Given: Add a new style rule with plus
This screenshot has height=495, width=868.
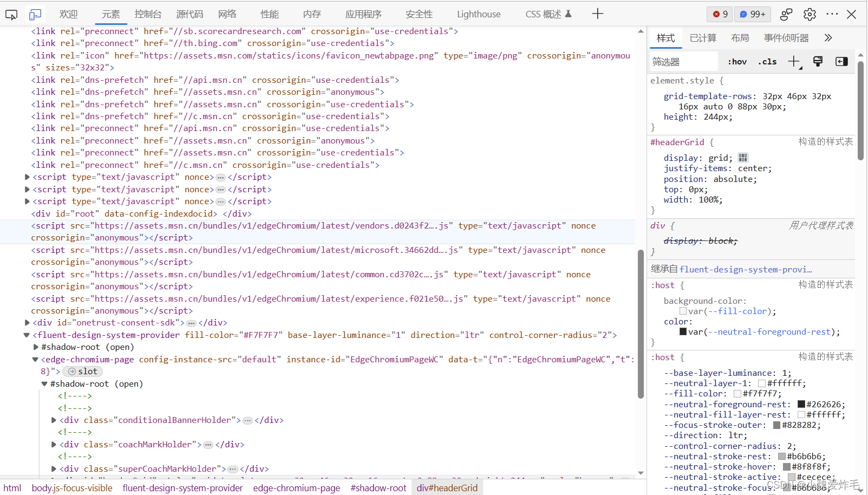Looking at the screenshot, I should [x=794, y=62].
